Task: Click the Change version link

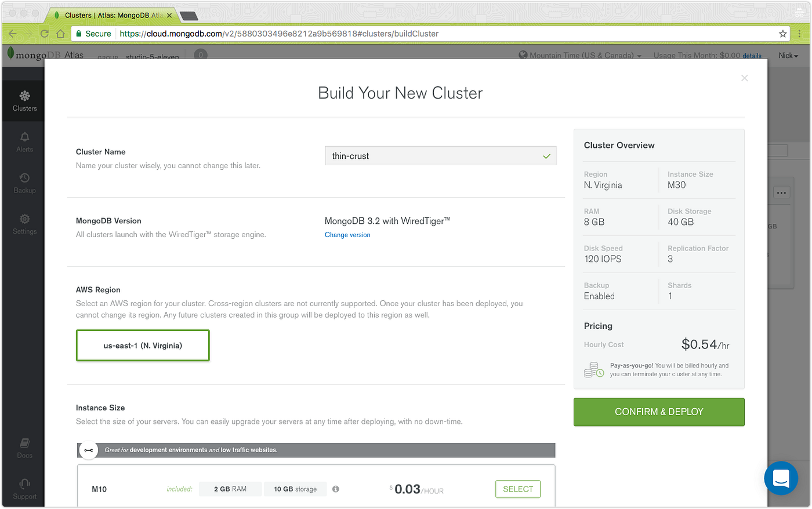Action: [x=347, y=235]
